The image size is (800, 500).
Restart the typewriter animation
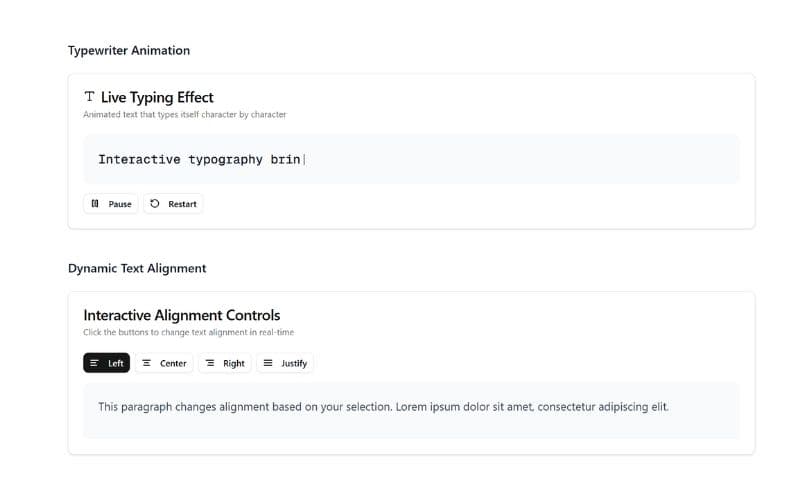[x=173, y=204]
